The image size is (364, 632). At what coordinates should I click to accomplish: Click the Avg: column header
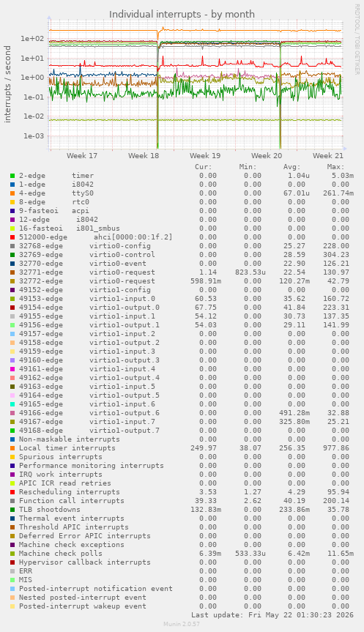291,167
